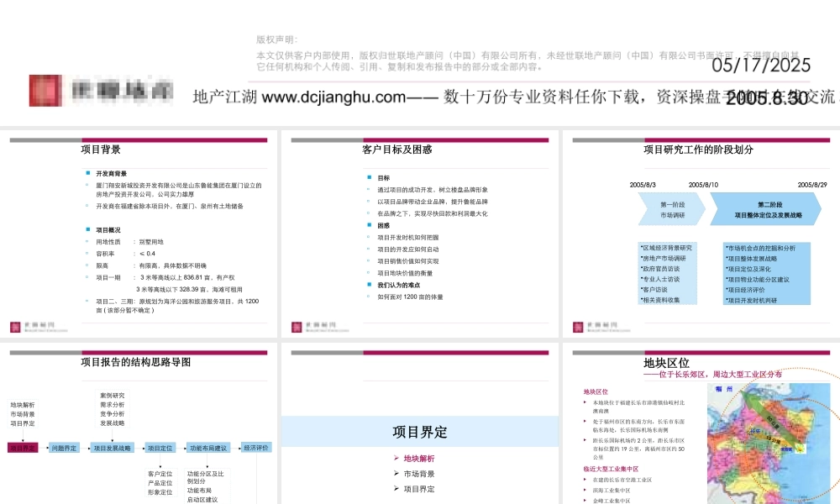Click the 市场背景 bullet on the section slide
This screenshot has height=504, width=840.
point(419,474)
